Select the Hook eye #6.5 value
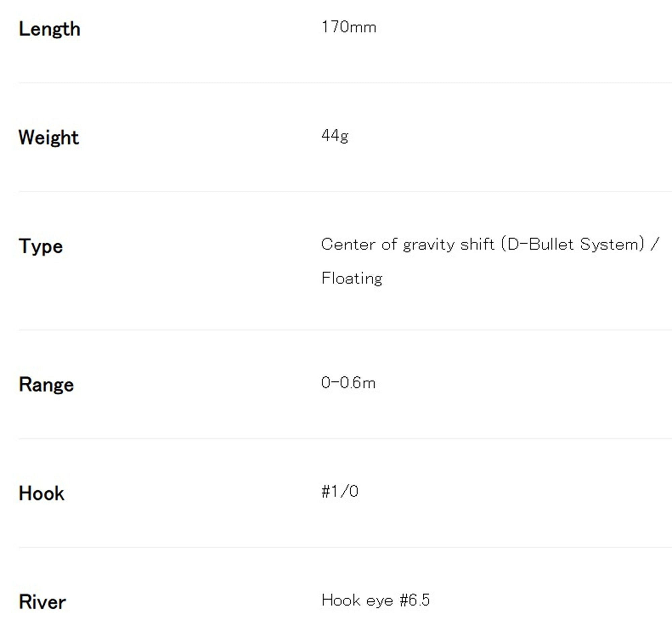Image resolution: width=672 pixels, height=637 pixels. coord(376,600)
